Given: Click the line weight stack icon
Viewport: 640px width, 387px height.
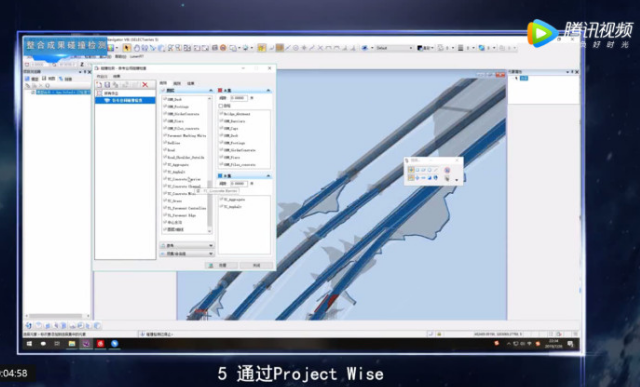Looking at the screenshot, I should 460,48.
